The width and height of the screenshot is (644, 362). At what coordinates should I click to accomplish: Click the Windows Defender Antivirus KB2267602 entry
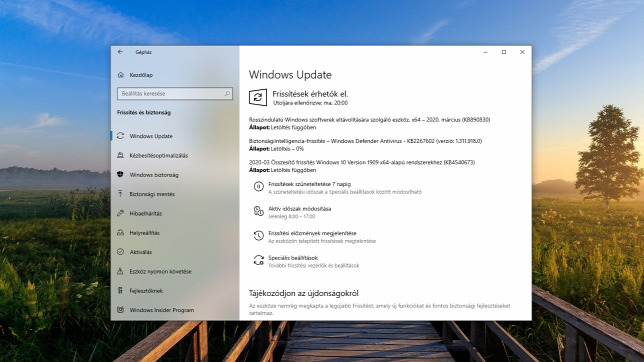365,141
